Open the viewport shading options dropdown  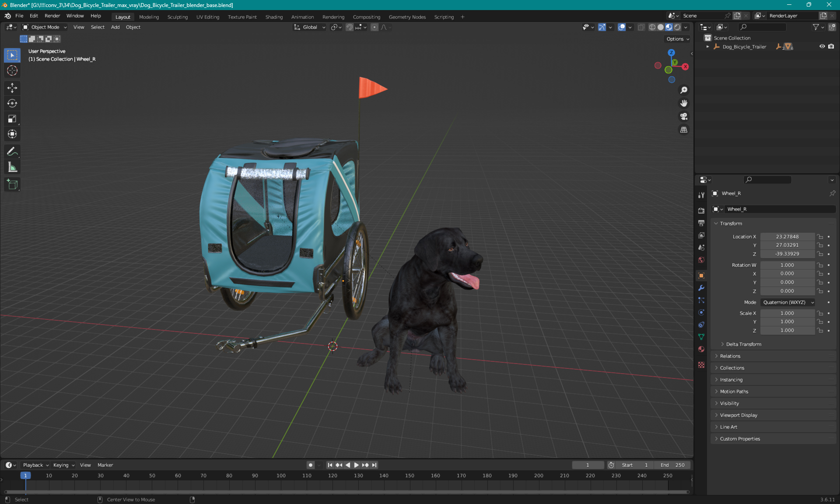point(686,27)
